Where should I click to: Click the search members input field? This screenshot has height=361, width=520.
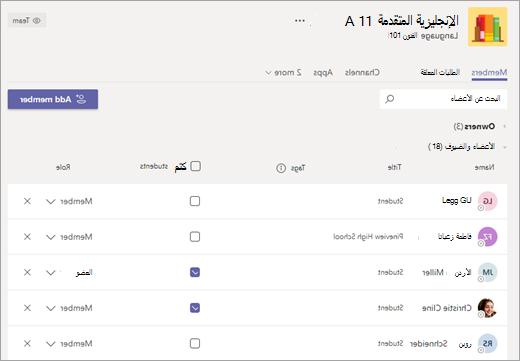tap(443, 99)
